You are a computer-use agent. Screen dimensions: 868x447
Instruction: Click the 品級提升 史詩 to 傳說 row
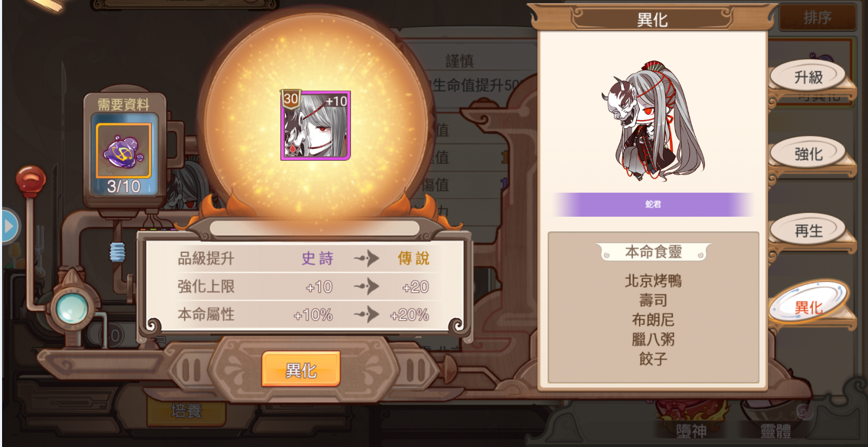(x=305, y=258)
